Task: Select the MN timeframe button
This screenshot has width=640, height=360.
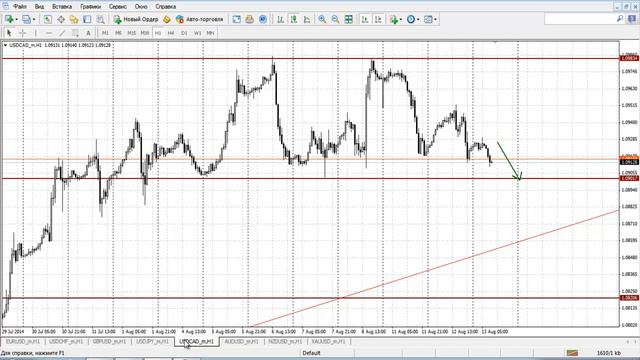Action: (x=210, y=33)
